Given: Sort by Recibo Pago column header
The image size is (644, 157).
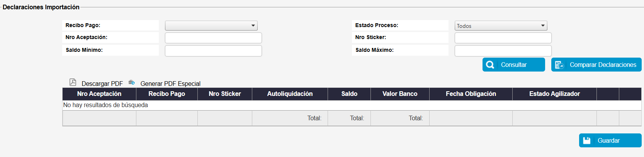Looking at the screenshot, I should (x=167, y=94).
